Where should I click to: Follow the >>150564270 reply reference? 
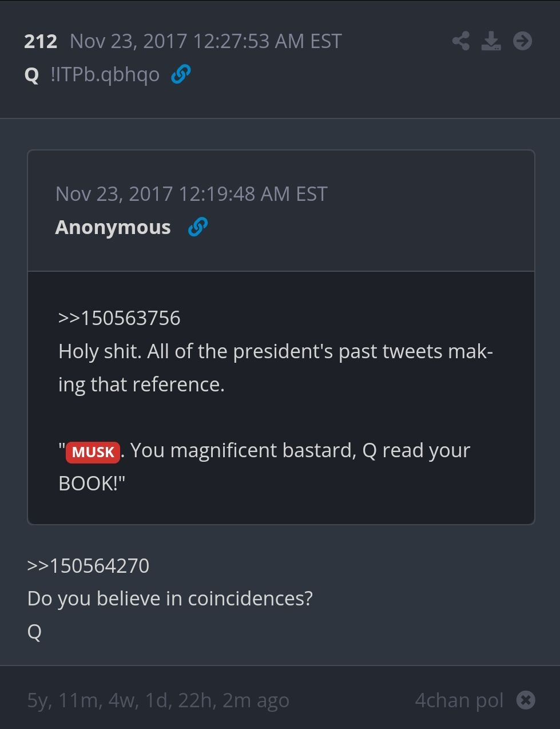click(88, 566)
